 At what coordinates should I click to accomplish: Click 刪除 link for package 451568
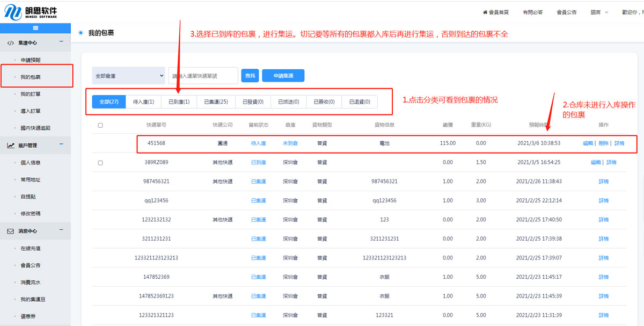point(603,143)
